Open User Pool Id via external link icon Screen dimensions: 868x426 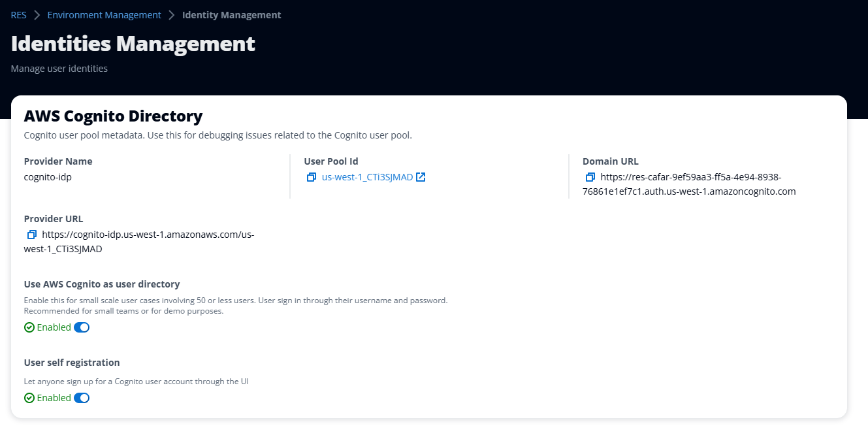pyautogui.click(x=421, y=176)
